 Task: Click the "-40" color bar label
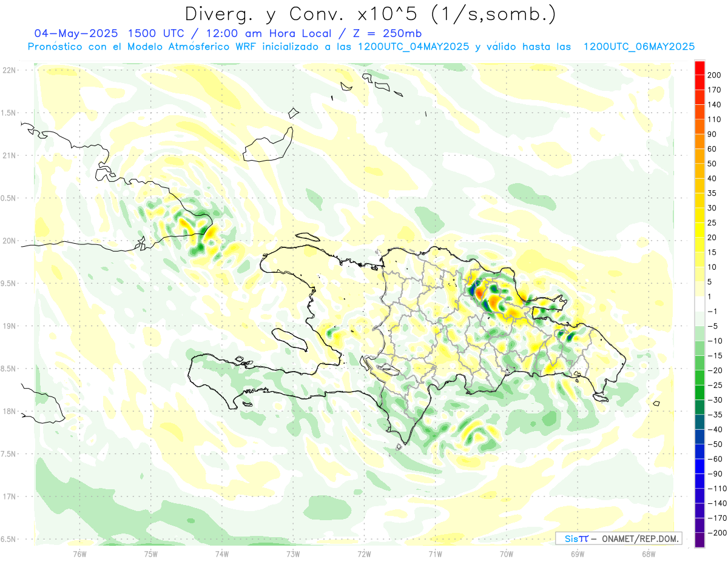[x=714, y=429]
